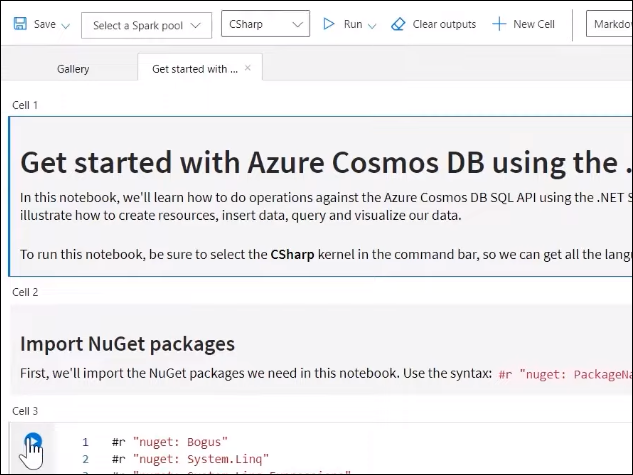Switch to the Gallery tab

tap(73, 69)
